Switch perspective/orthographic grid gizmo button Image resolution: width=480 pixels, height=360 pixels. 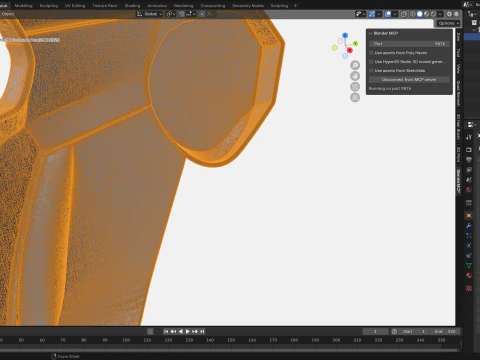355,97
